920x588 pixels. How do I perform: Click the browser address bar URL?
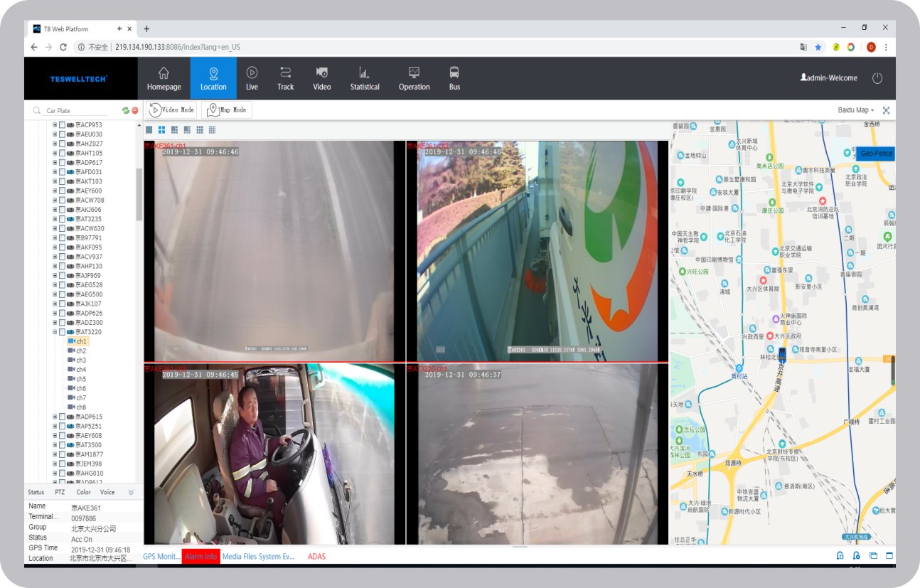pyautogui.click(x=178, y=47)
